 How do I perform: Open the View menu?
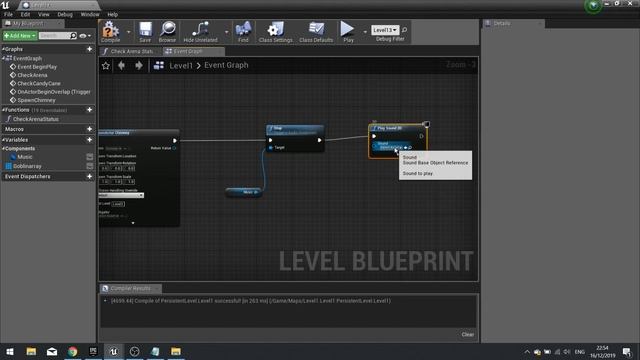pos(44,14)
